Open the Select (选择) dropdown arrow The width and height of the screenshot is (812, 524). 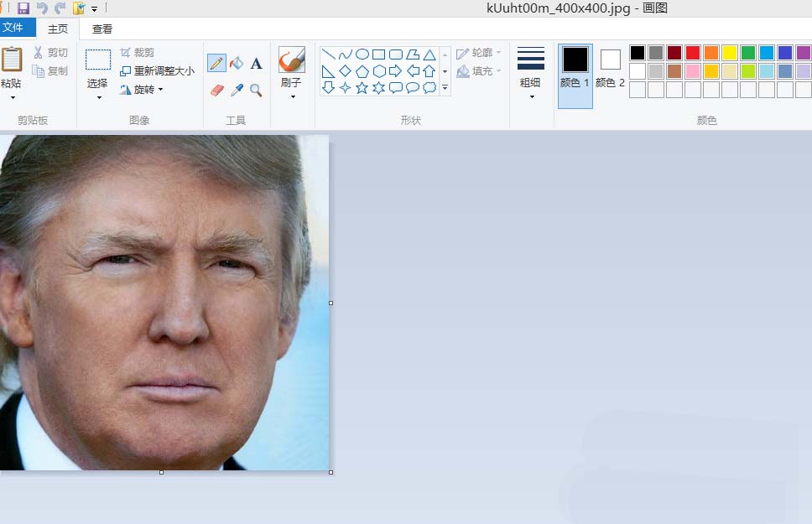coord(98,97)
